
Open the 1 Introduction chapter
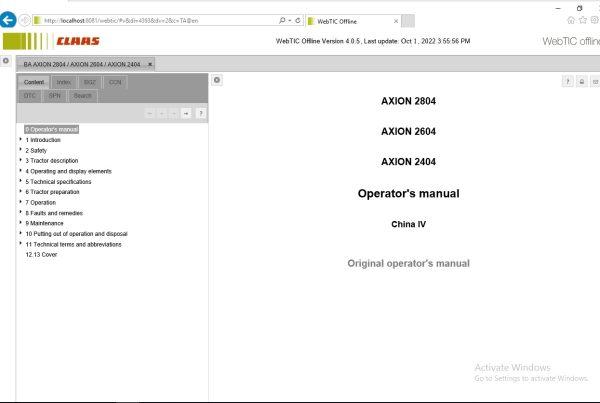pos(43,140)
